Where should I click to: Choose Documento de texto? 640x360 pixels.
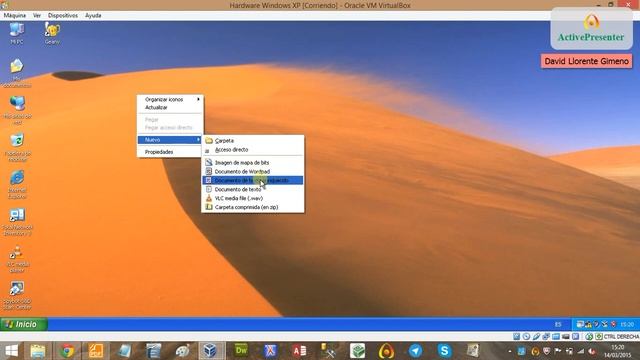click(x=253, y=189)
